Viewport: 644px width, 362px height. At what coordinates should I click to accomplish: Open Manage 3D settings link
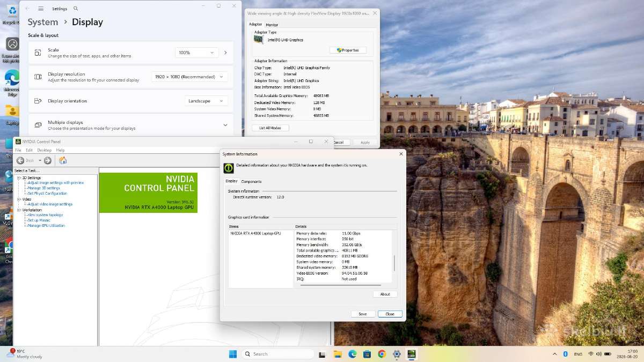click(x=44, y=188)
